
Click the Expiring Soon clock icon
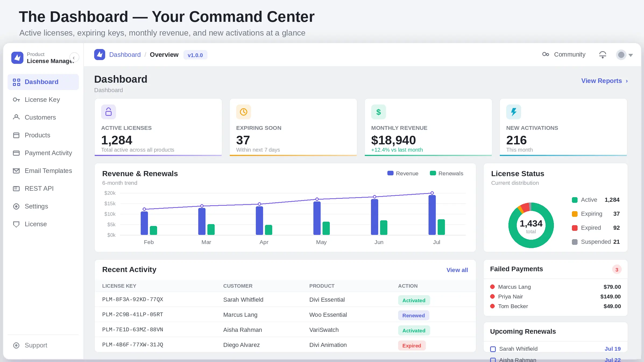tap(243, 112)
